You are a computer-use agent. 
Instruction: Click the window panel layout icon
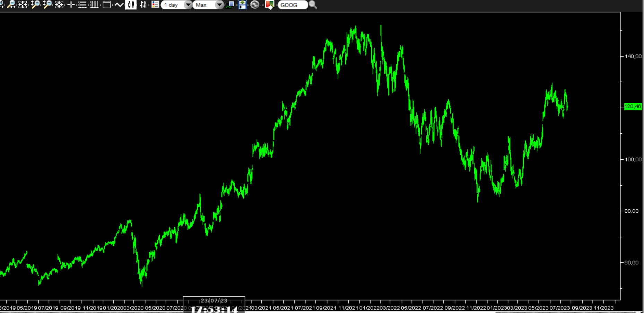click(x=107, y=5)
